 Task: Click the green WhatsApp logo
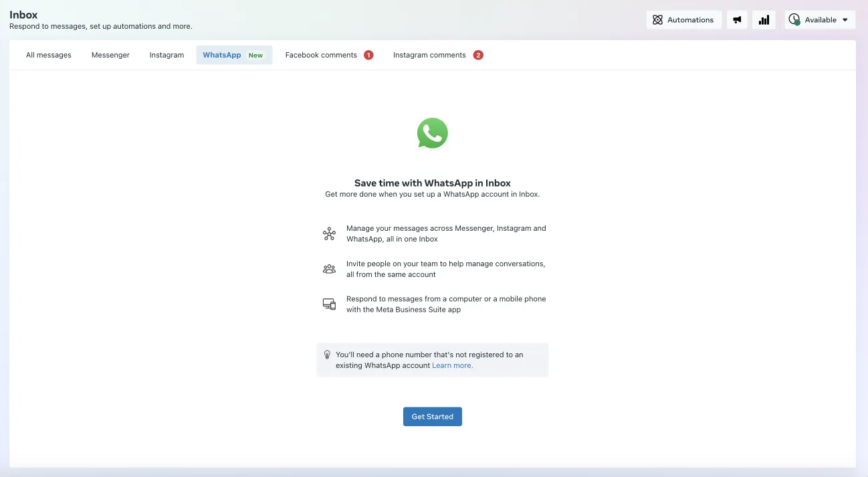coord(432,132)
